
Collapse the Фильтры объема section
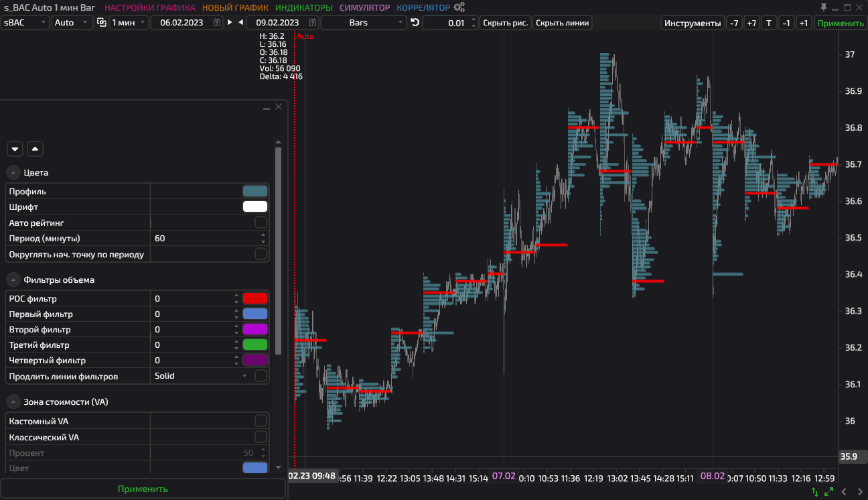(x=14, y=279)
